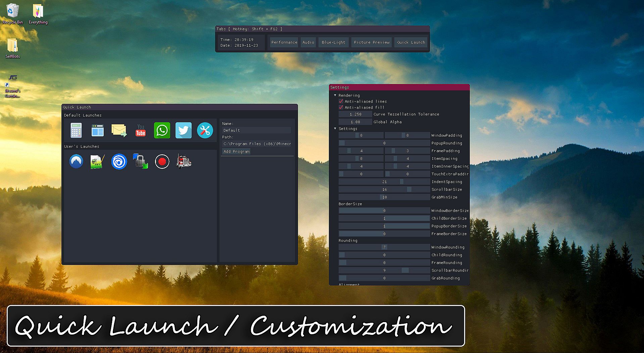Click the Path input field
Image resolution: width=644 pixels, height=353 pixels.
(x=257, y=144)
